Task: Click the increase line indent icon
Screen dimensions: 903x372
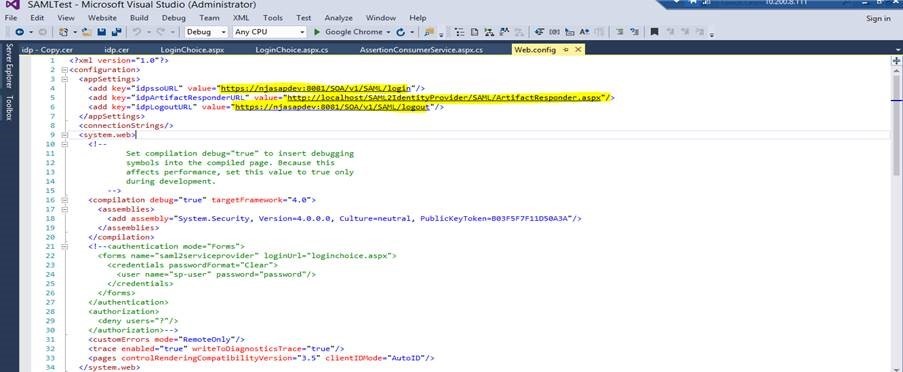Action: [635, 32]
